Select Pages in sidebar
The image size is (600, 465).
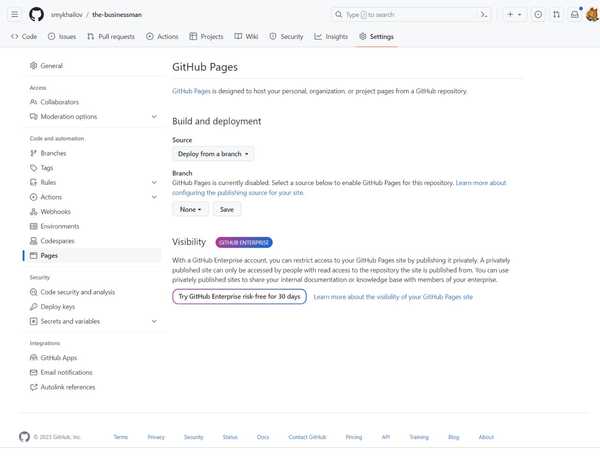[92, 255]
